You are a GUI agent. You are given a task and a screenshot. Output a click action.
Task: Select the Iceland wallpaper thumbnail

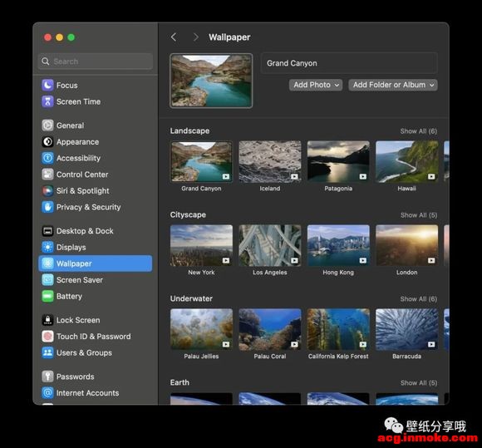(x=270, y=162)
